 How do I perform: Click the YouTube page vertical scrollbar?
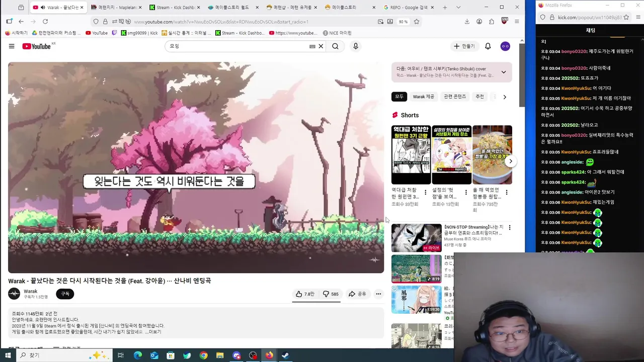pyautogui.click(x=522, y=75)
